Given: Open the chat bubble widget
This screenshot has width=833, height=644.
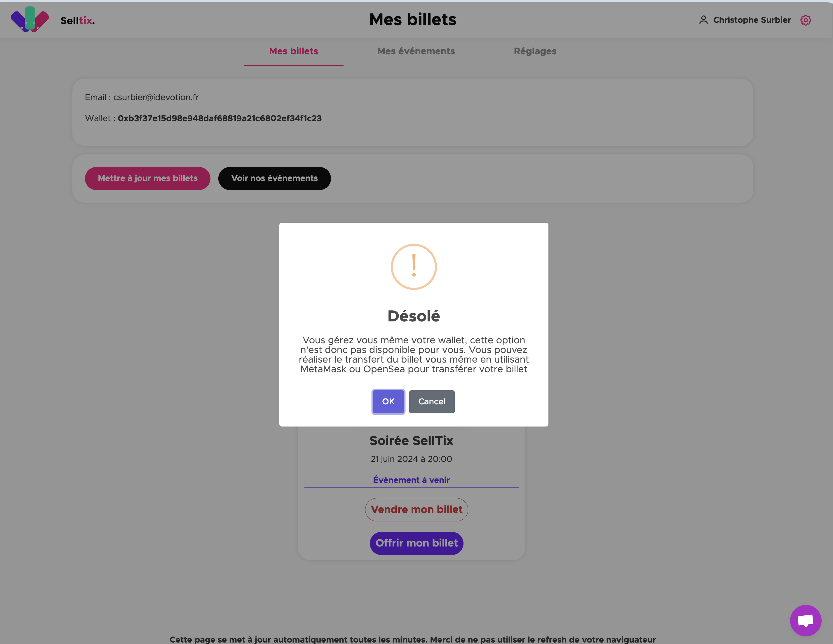Looking at the screenshot, I should pos(805,620).
